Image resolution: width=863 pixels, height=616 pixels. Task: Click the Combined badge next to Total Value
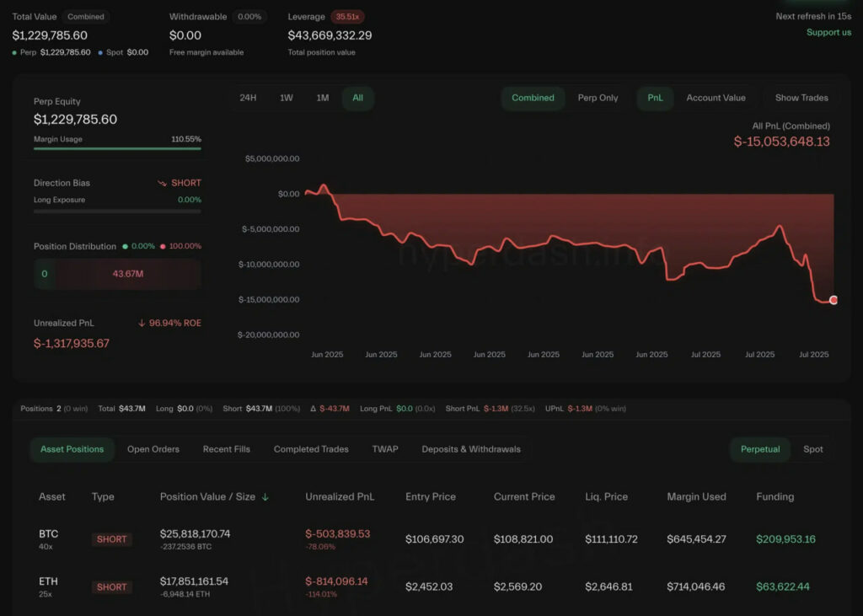(x=86, y=17)
